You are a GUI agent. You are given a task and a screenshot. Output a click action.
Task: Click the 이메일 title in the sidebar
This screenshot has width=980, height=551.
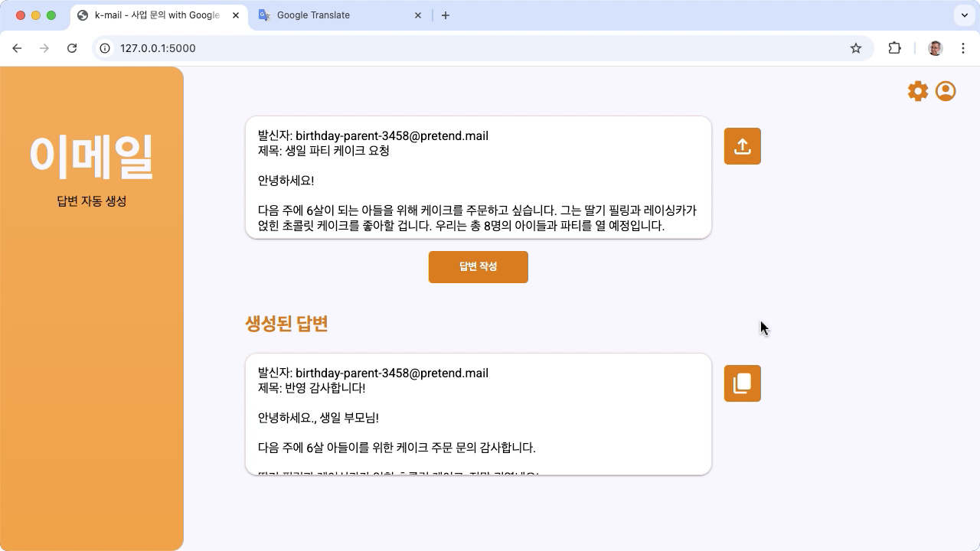[91, 157]
